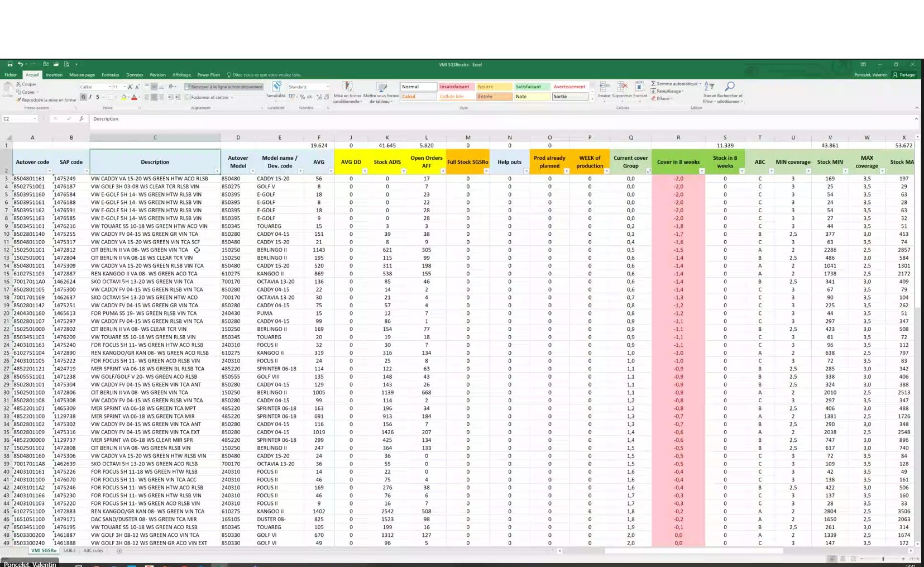924x567 pixels.
Task: Expand the Standard number format dropdown
Action: coord(328,87)
